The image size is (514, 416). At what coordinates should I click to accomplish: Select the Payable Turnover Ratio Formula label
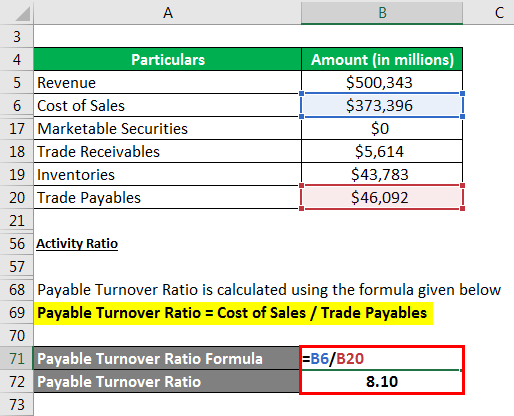(x=167, y=358)
